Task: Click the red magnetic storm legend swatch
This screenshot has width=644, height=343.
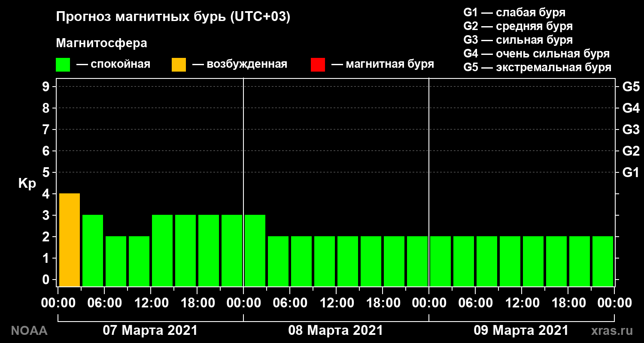Action: pos(318,65)
